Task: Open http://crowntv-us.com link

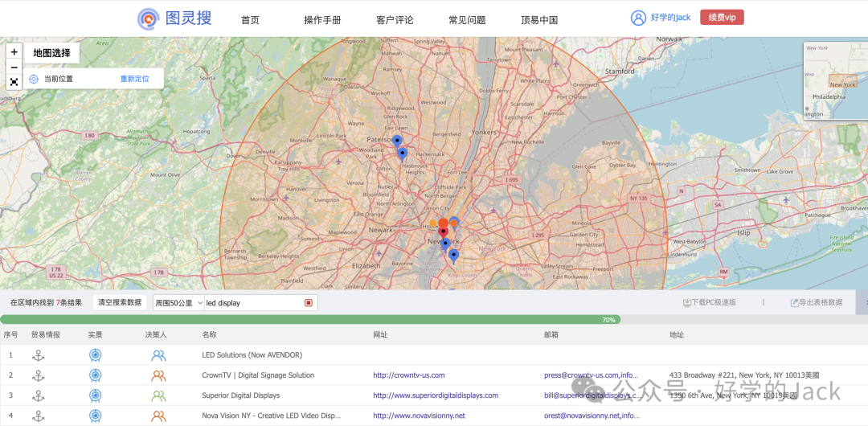Action: [409, 375]
